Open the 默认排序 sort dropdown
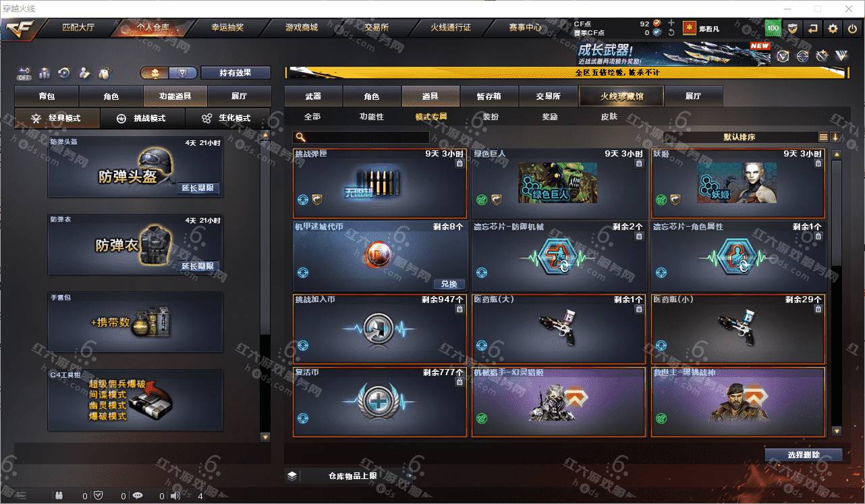865x504 pixels. pos(740,137)
